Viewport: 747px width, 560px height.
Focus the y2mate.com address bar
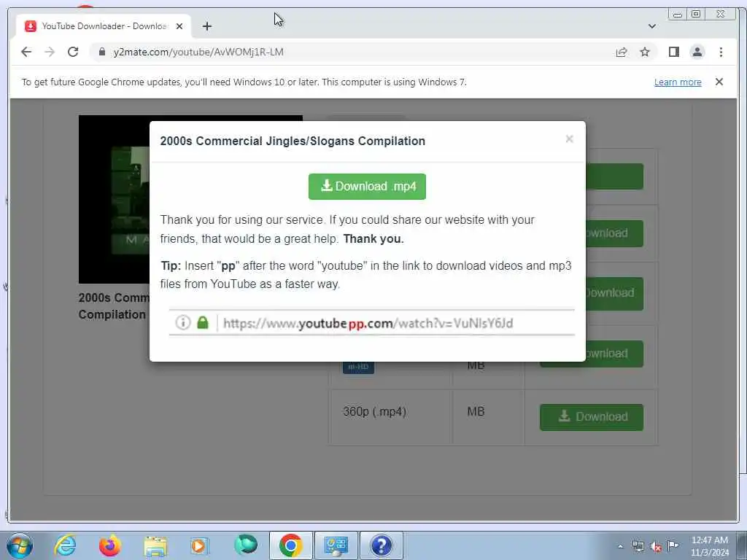352,52
